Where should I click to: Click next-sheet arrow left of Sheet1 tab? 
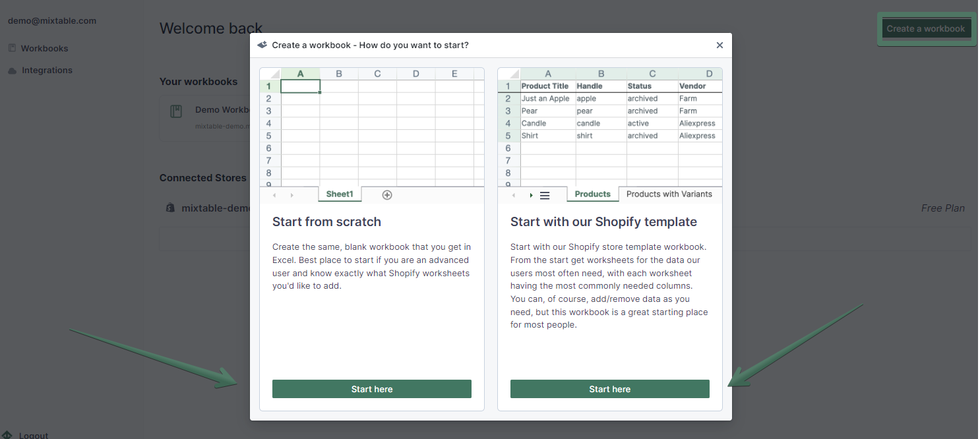(292, 195)
